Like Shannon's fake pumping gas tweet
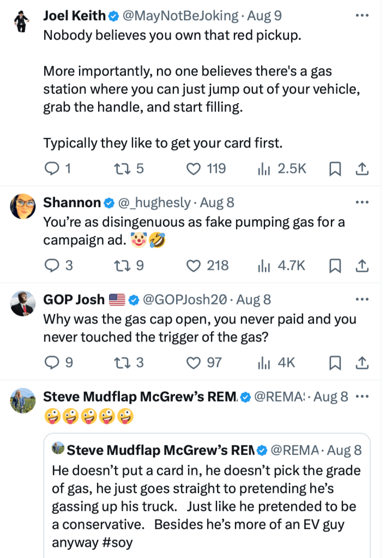This screenshot has height=558, width=392. click(x=194, y=265)
